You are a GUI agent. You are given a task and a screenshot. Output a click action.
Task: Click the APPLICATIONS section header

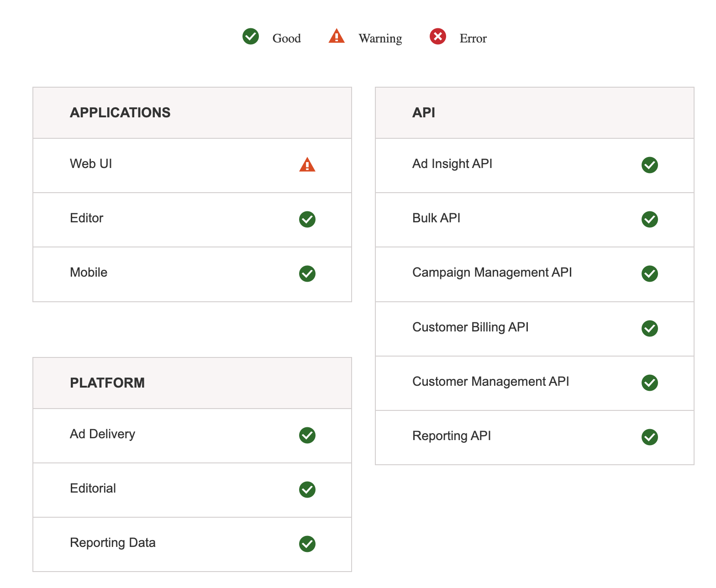tap(120, 113)
